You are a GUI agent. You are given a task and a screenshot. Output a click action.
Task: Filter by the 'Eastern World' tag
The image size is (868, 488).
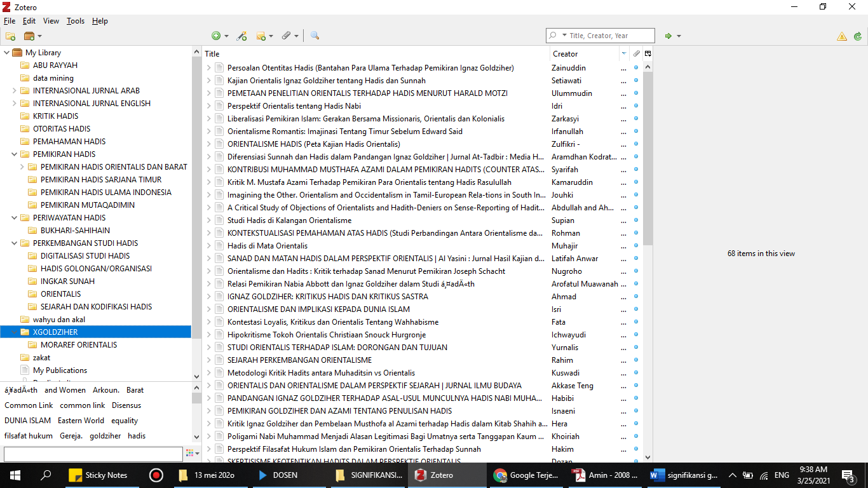(x=81, y=421)
